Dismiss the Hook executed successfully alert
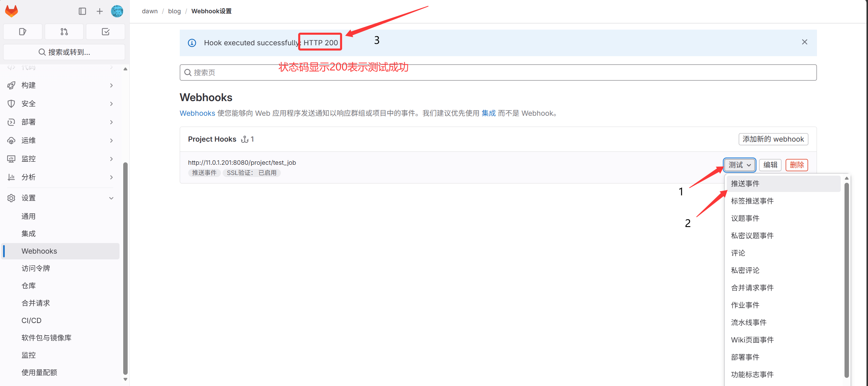868x386 pixels. [x=805, y=42]
